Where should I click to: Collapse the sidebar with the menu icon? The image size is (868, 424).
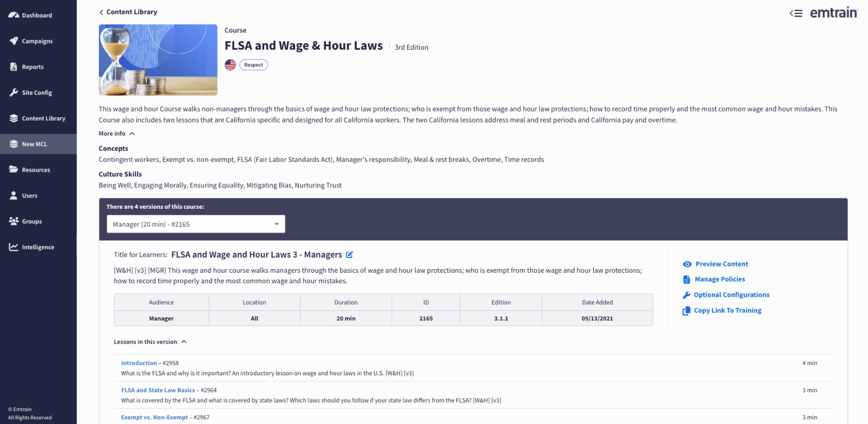[796, 13]
